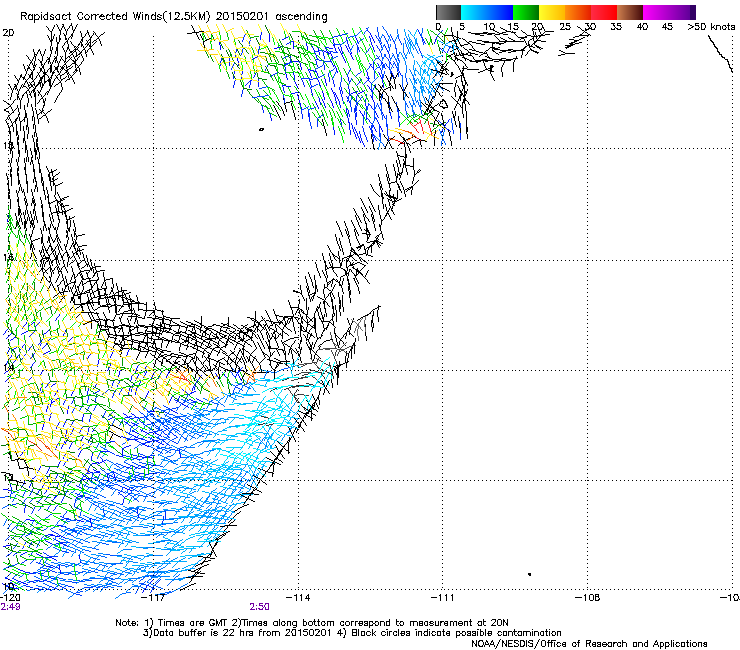Click the '45' legend scale label
The height and width of the screenshot is (650, 740).
pos(667,27)
